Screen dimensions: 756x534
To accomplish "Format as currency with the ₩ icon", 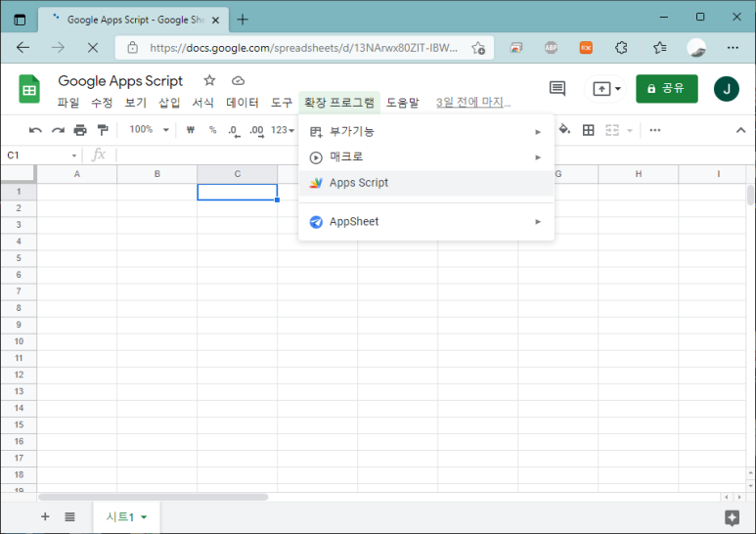I will point(191,130).
